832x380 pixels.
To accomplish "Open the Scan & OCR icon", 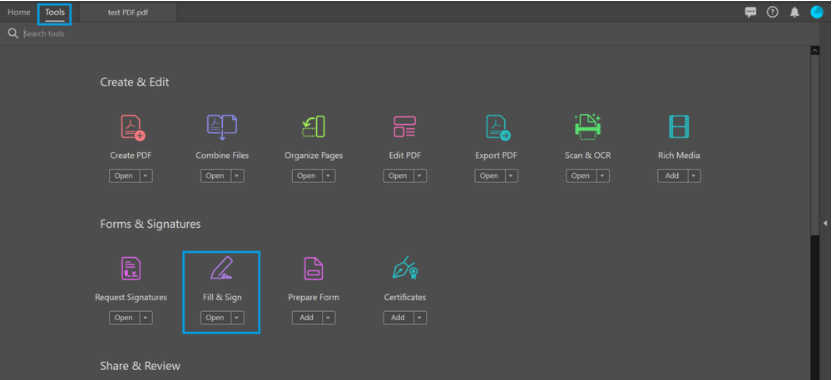I will pos(587,127).
